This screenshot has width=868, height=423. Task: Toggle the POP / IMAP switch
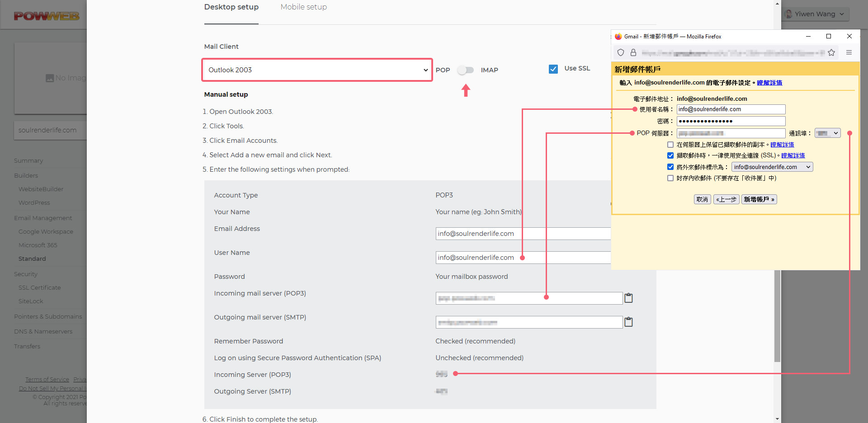[466, 70]
